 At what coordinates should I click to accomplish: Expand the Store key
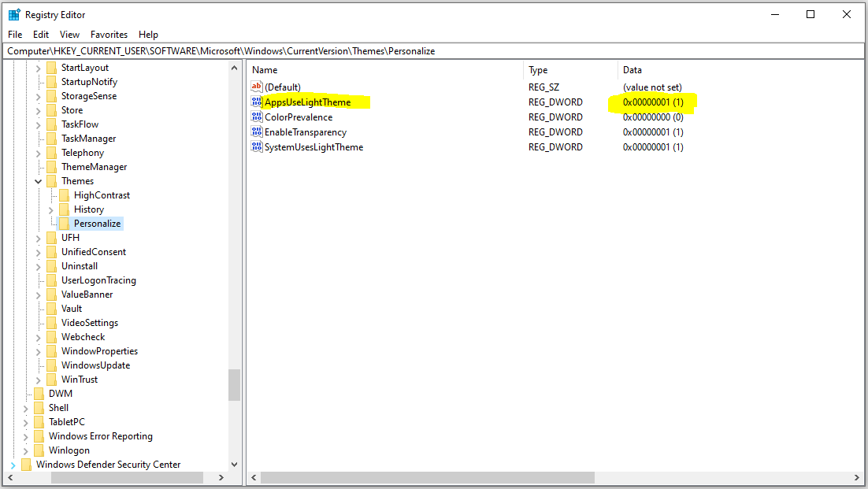[x=38, y=110]
